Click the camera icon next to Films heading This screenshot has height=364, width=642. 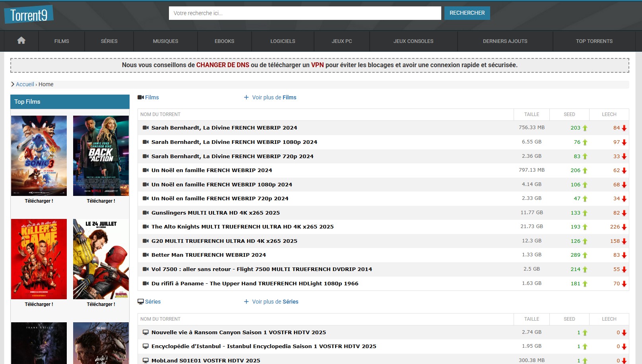coord(141,97)
